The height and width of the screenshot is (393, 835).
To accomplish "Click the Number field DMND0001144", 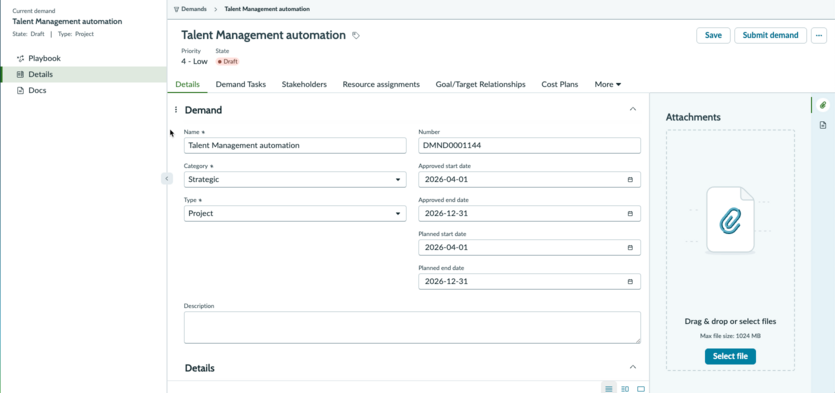I will [529, 145].
